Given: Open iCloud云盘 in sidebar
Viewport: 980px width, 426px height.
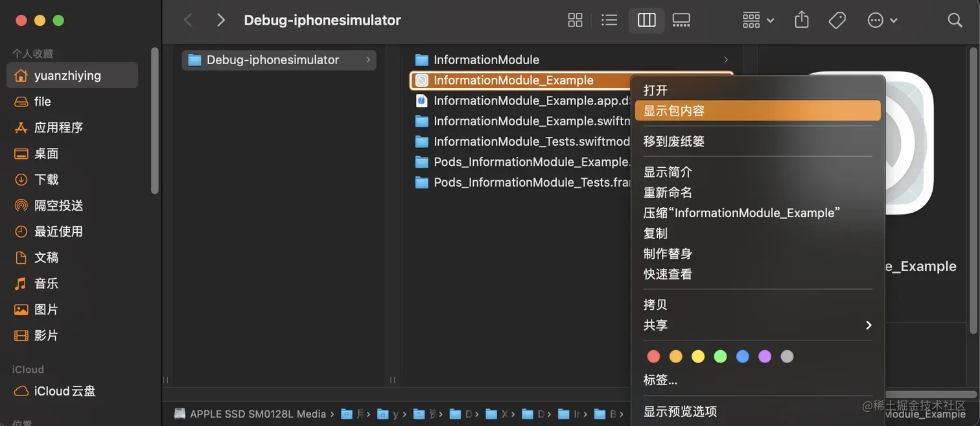Looking at the screenshot, I should (x=72, y=391).
